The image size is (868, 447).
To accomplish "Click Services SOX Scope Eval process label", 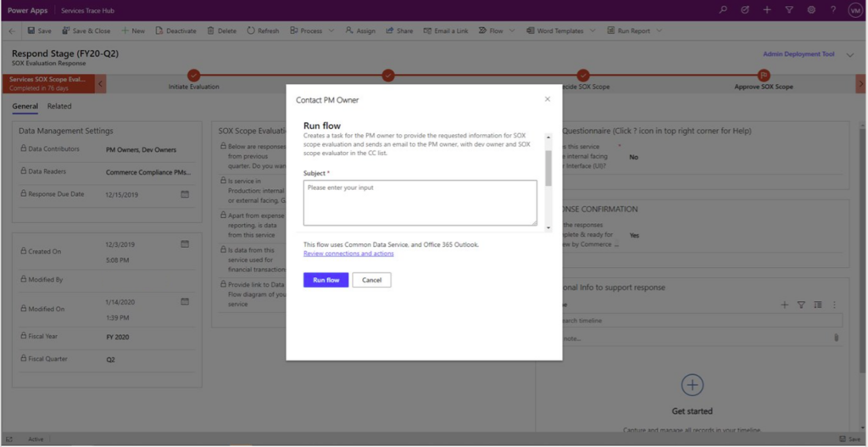I will 47,84.
